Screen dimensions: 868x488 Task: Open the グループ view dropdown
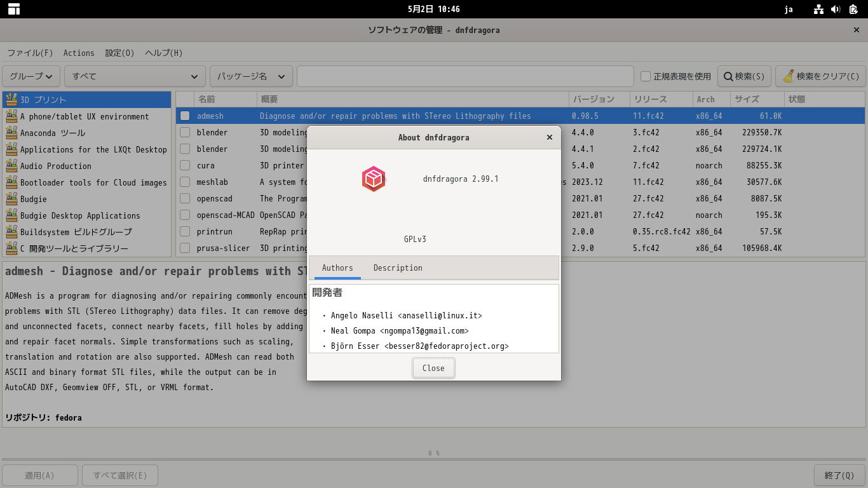(x=31, y=76)
